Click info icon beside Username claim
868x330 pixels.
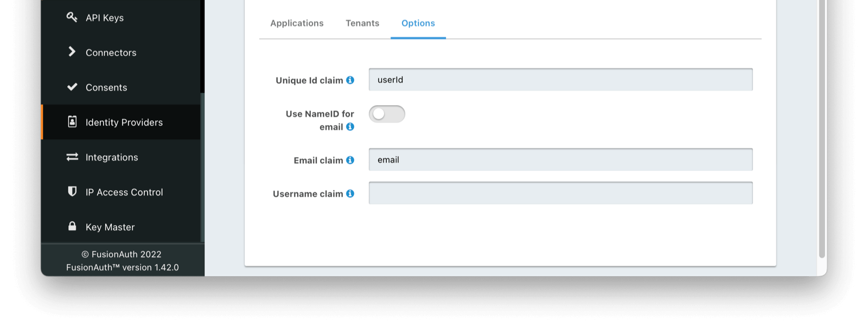coord(350,193)
